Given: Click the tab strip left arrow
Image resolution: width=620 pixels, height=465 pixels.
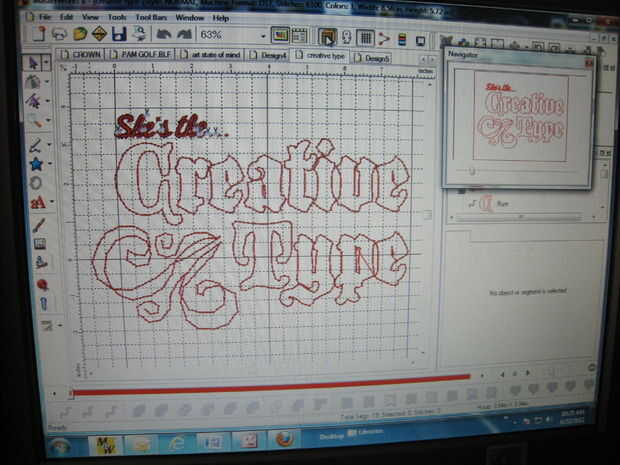Looking at the screenshot, I should 423,60.
